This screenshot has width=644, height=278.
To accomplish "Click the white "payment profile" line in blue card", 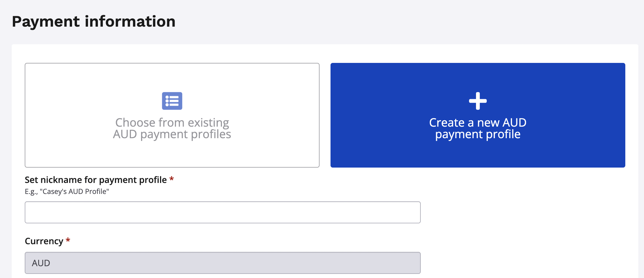I will [478, 134].
